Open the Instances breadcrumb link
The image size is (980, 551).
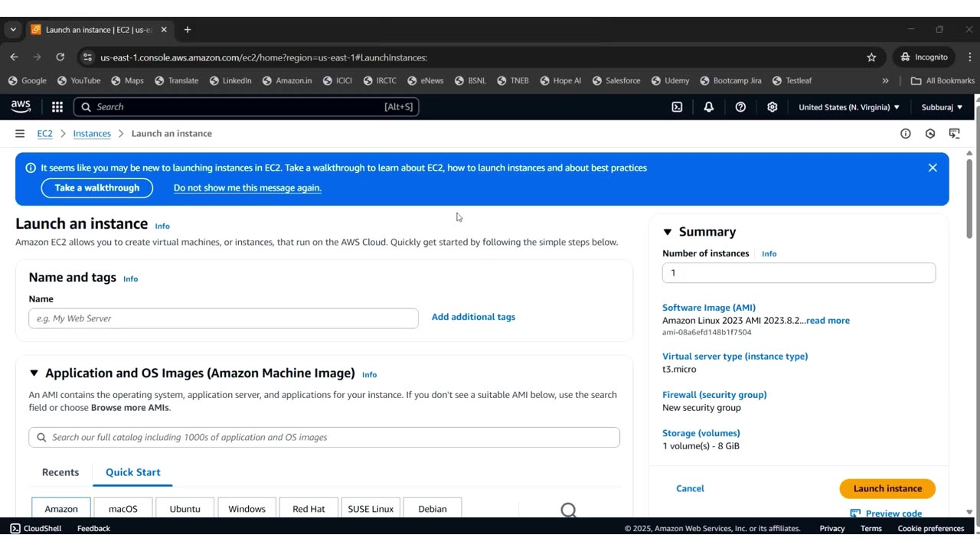92,133
